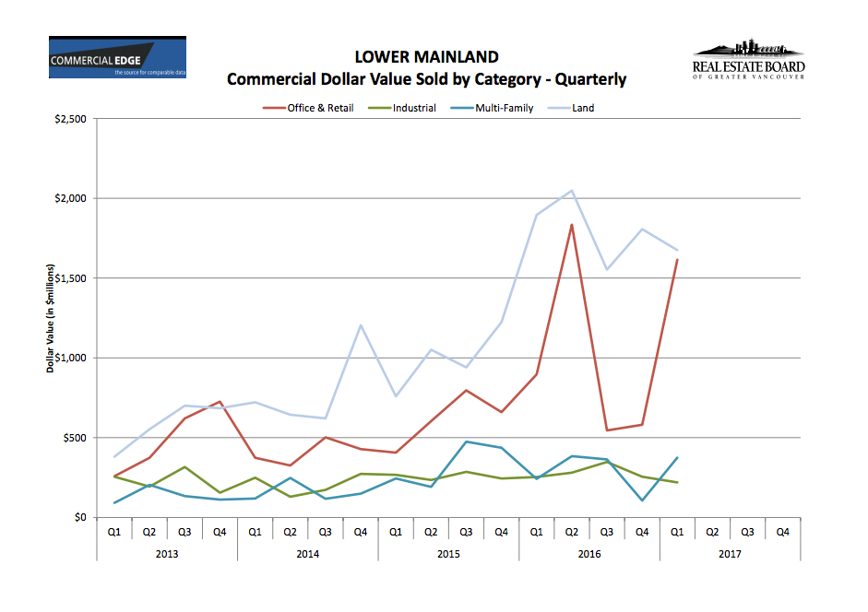This screenshot has width=868, height=612.
Task: Select the Land legend entry
Action: pos(571,108)
